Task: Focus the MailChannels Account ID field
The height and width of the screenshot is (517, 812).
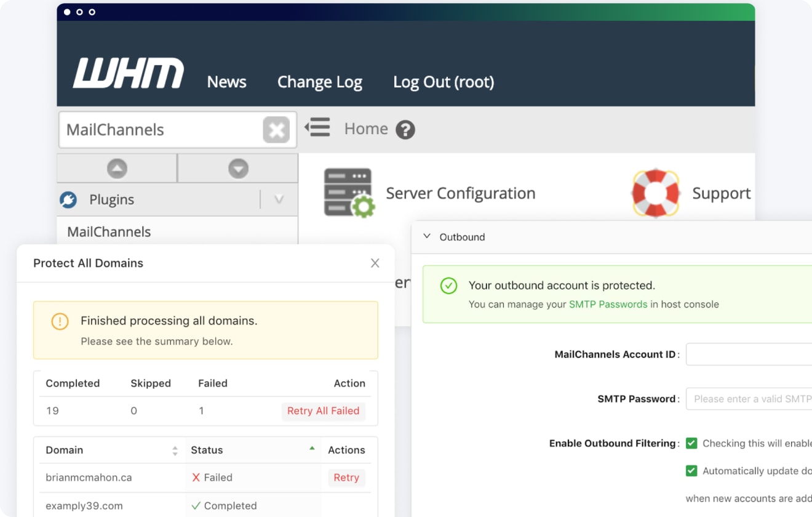Action: click(749, 355)
